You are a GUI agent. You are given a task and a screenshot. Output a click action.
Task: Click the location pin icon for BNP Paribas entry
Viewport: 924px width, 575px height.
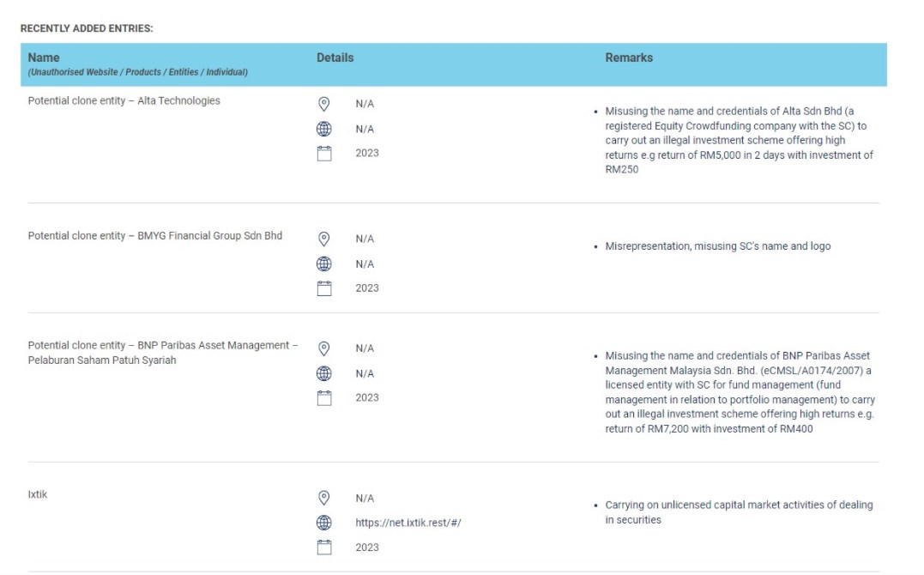click(x=324, y=348)
